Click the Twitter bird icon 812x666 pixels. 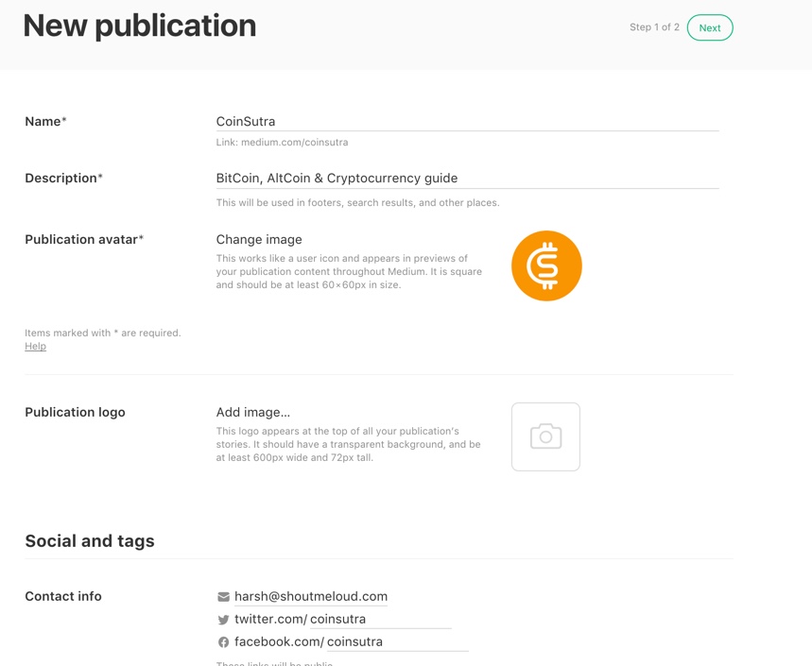pyautogui.click(x=223, y=620)
